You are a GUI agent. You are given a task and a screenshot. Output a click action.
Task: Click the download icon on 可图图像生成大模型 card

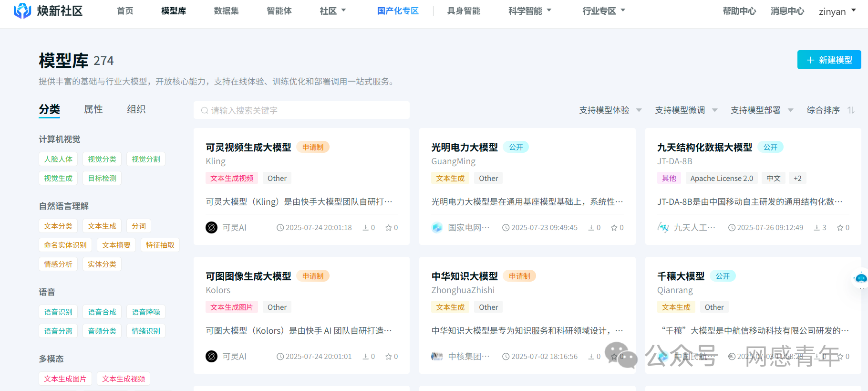click(366, 357)
